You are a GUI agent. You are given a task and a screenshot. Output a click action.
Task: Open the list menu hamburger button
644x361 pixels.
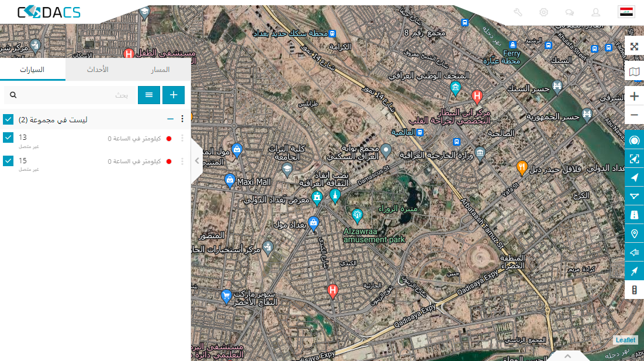coord(148,95)
